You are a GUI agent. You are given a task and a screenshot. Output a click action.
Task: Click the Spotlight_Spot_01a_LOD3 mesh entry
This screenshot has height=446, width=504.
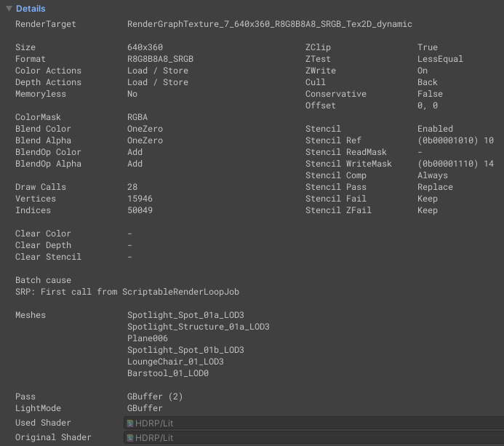coord(185,315)
